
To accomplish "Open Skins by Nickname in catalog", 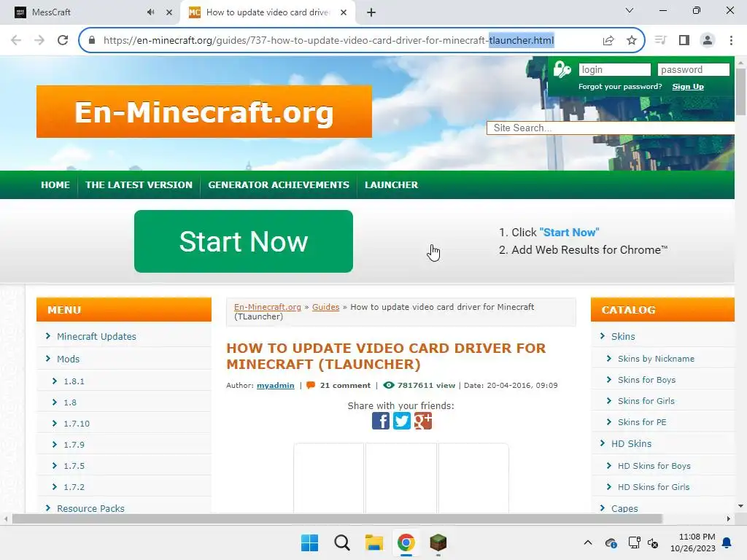I will [656, 359].
